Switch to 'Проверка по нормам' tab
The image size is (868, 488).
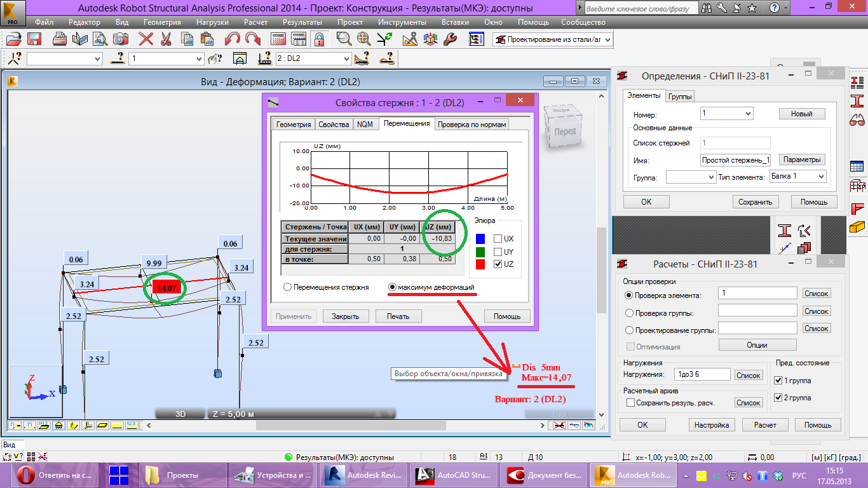point(472,125)
